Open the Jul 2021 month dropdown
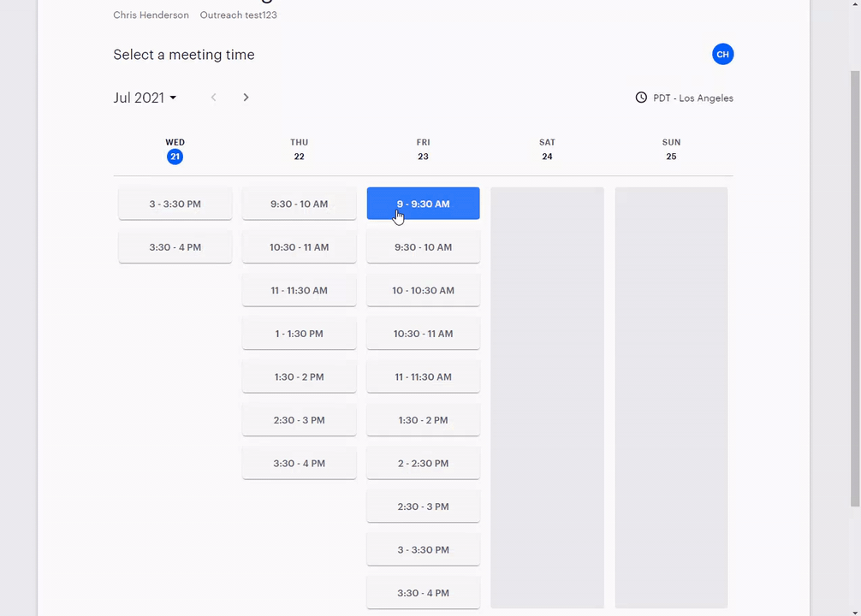The height and width of the screenshot is (616, 861). (x=145, y=98)
